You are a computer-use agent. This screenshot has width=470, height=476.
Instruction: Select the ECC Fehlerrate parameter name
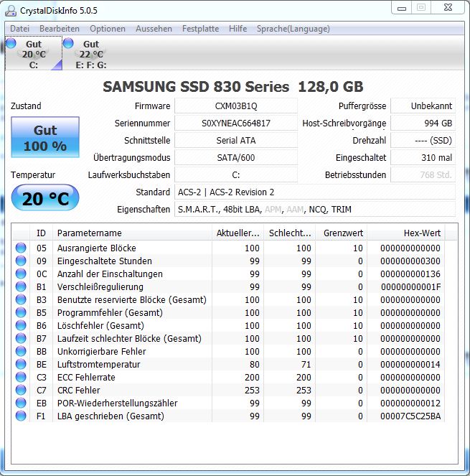[x=86, y=377]
